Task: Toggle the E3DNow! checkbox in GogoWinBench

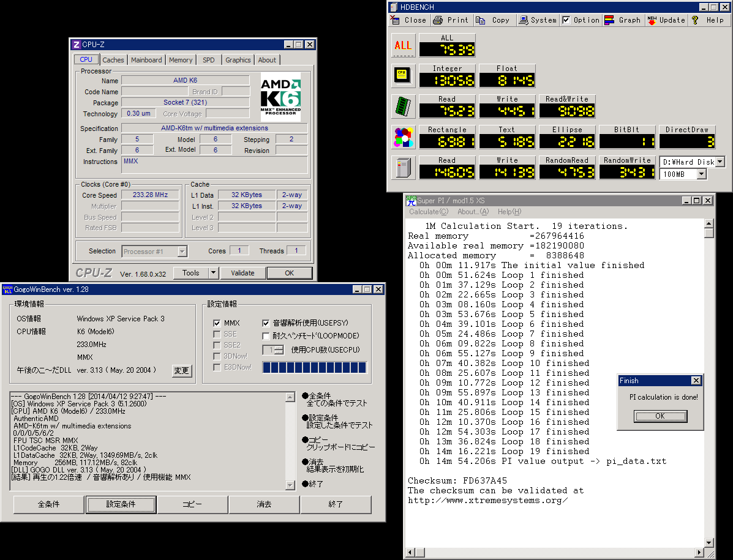Action: tap(216, 368)
